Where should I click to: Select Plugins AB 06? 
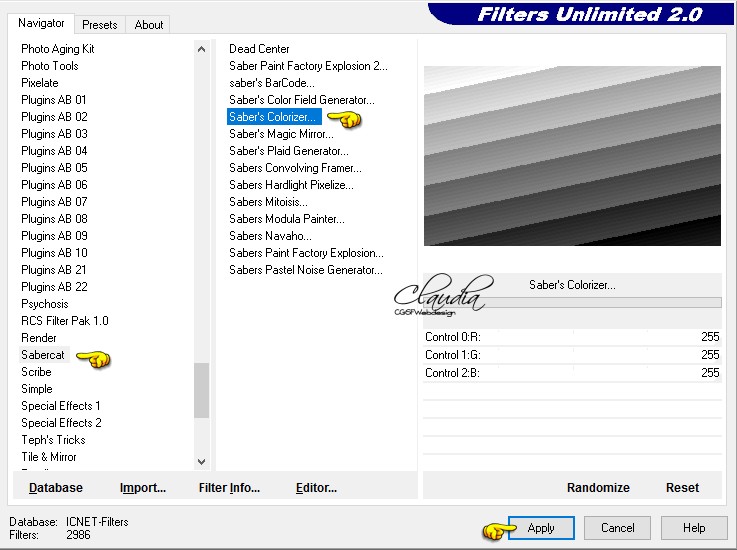click(54, 185)
